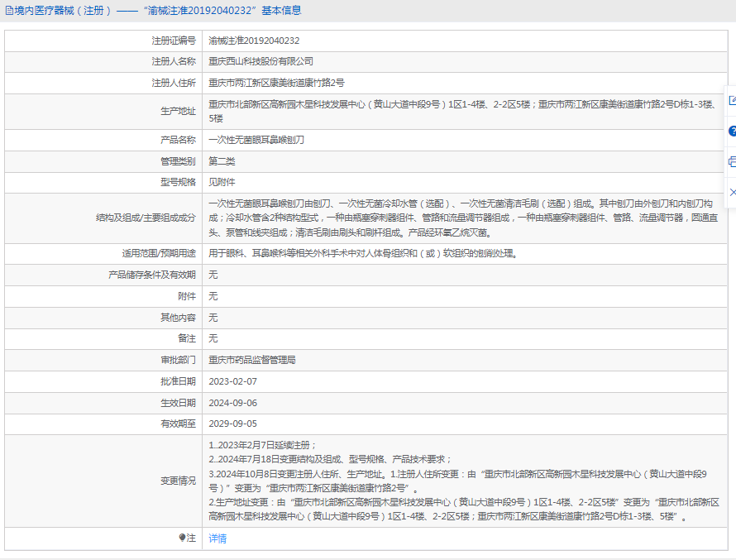Click the approval department 重庆市药品监督管理局

[251, 360]
